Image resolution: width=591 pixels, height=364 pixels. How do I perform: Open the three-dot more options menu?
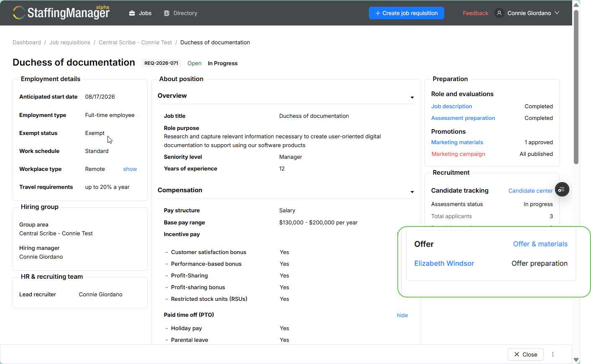(553, 354)
